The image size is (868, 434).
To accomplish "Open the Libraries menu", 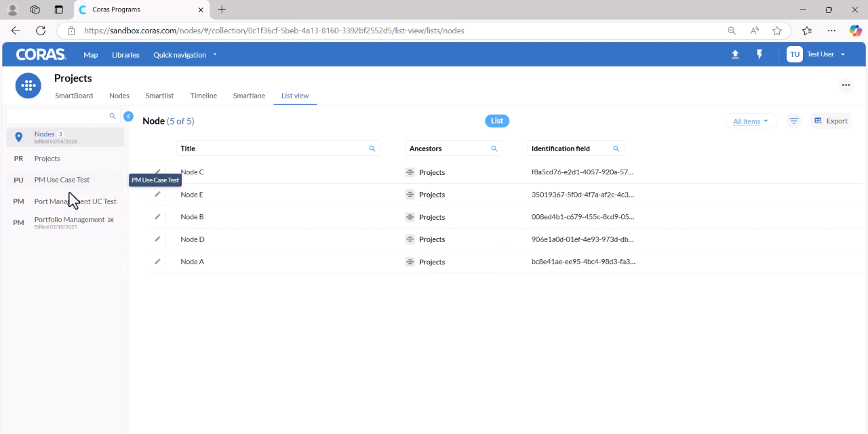I will 125,55.
